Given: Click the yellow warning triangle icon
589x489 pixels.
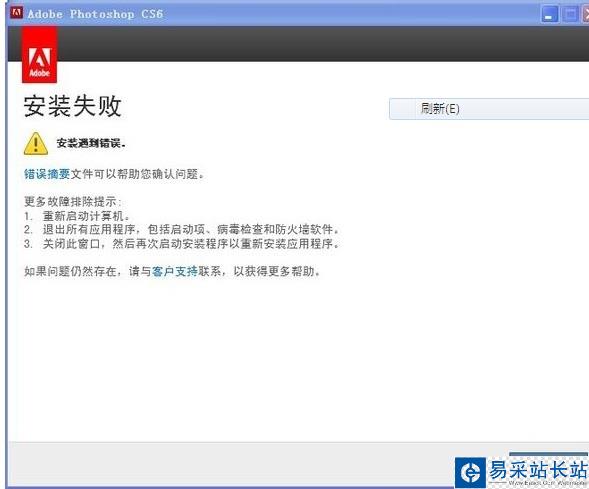Looking at the screenshot, I should pos(36,143).
